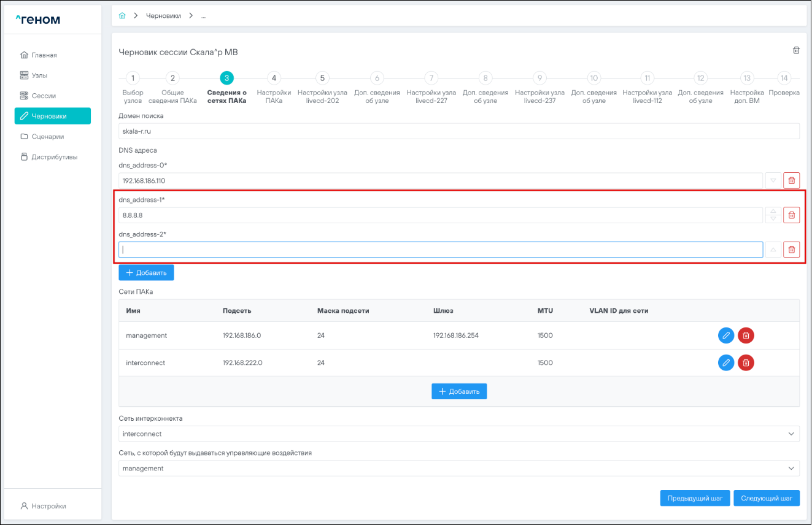Add a network with table Добавить button
The image size is (812, 525).
tap(459, 391)
